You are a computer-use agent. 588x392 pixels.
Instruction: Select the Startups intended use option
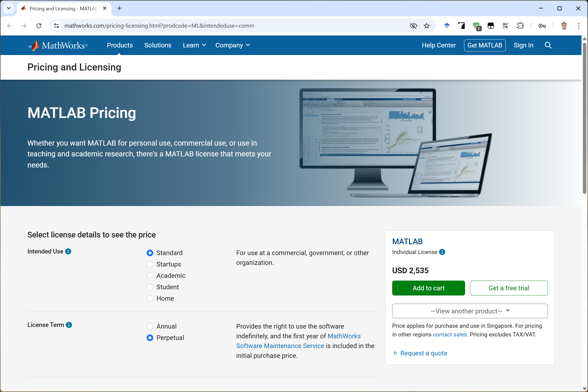pos(150,264)
